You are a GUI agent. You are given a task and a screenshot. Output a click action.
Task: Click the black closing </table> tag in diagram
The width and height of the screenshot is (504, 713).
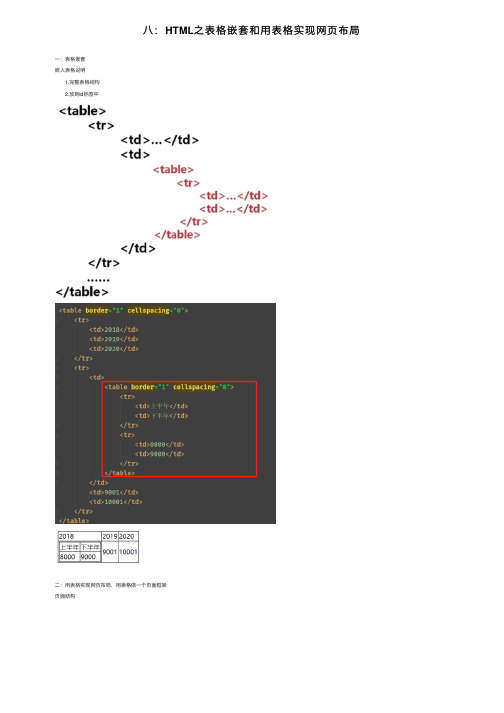(x=82, y=291)
